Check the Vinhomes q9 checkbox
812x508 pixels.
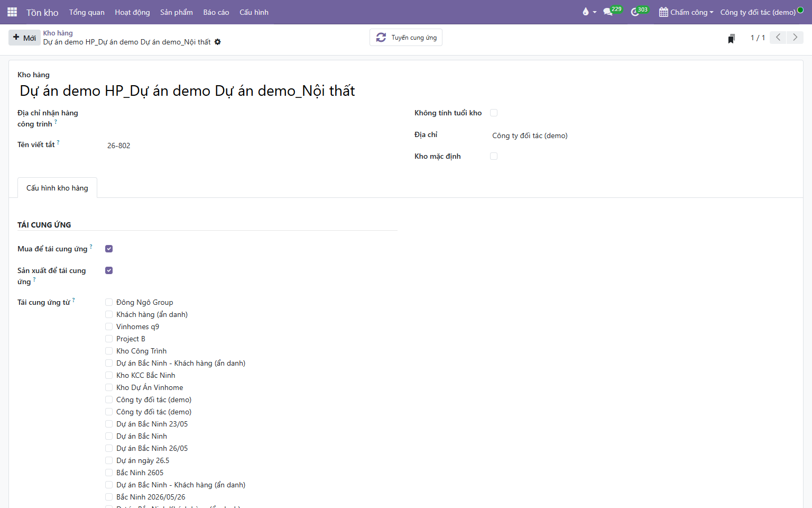tap(109, 326)
